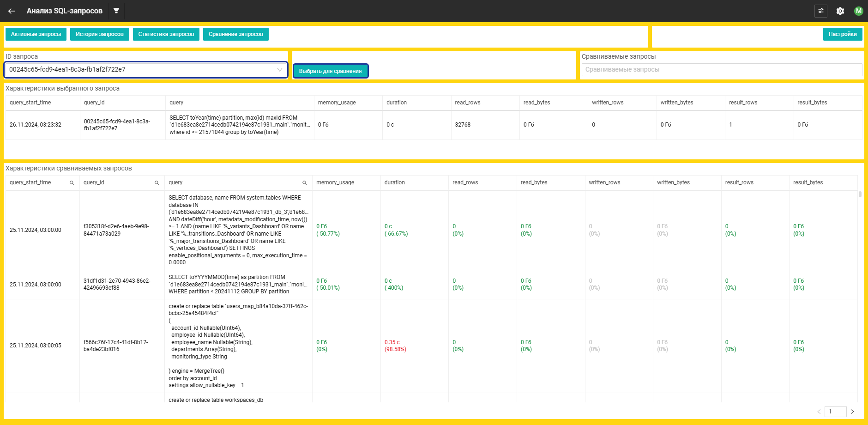The height and width of the screenshot is (425, 868).
Task: Click the selected query id cell 00245c65-fcd9-4ea1-8c3a-fb1af2f722e7
Action: click(117, 125)
